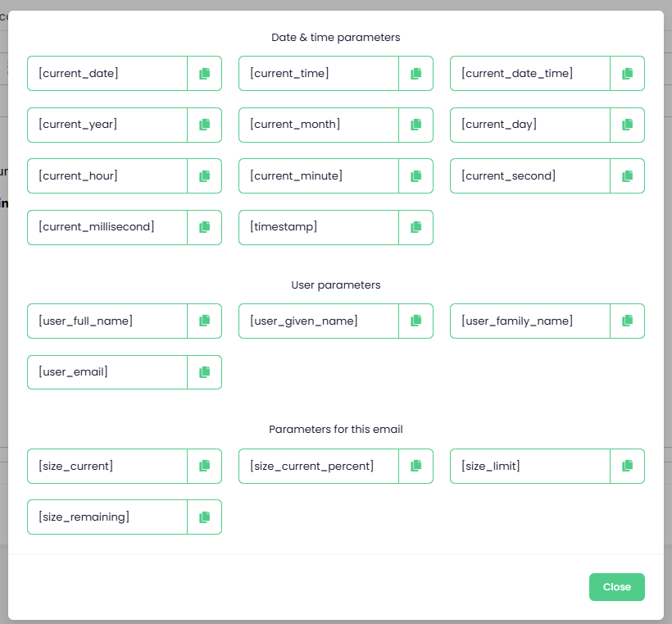Screen dimensions: 672x624
Task: Copy the [current_time] parameter
Action: [x=415, y=73]
